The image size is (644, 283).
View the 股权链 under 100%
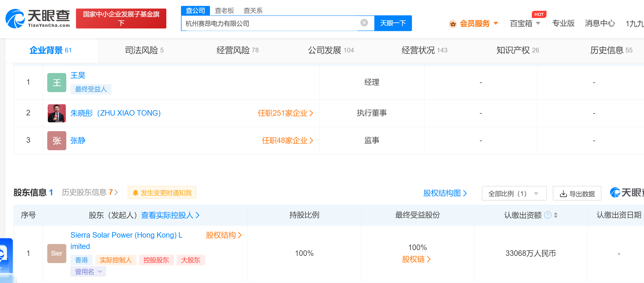[x=416, y=259]
